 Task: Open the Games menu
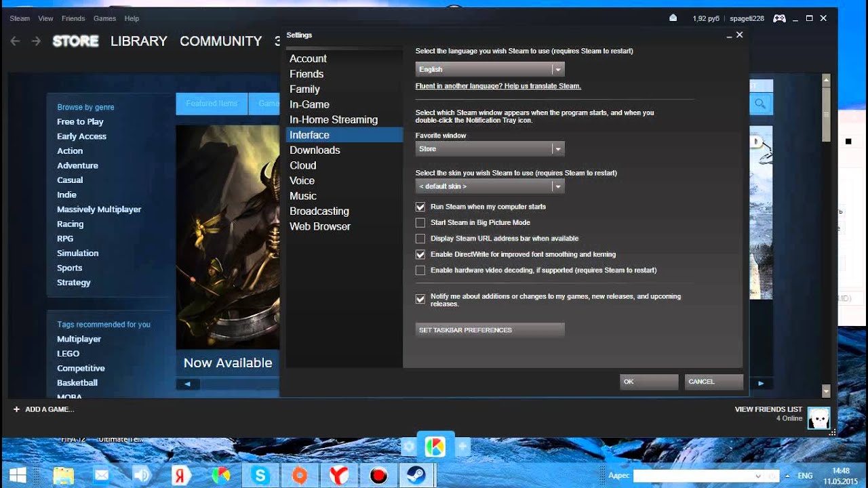point(105,18)
